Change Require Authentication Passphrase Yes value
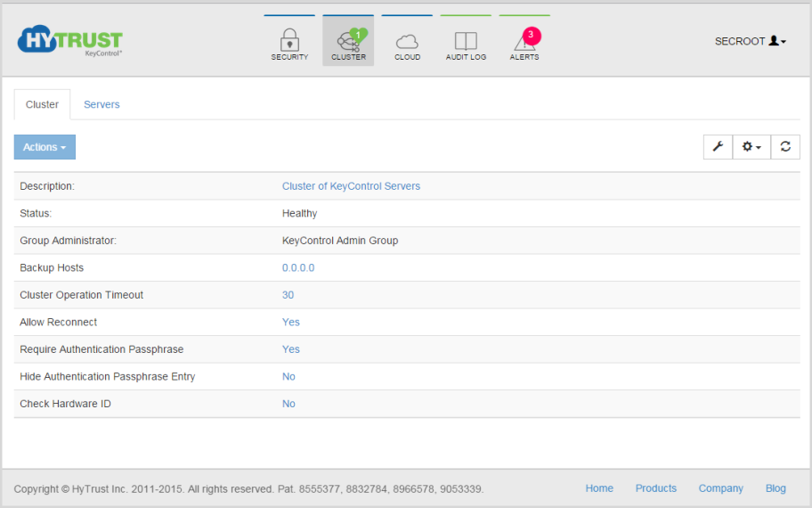This screenshot has height=508, width=812. click(x=291, y=349)
